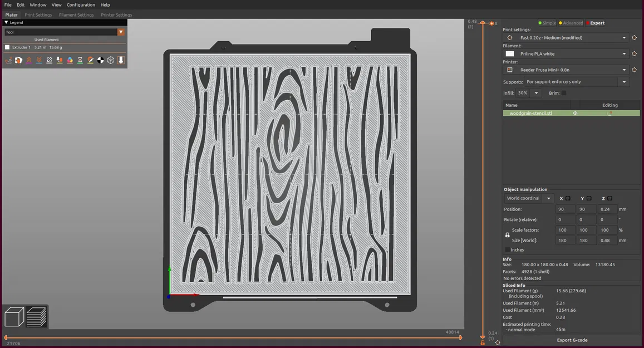Viewport: 644px width, 348px height.
Task: Toggle Tool marker icon in legend
Action: (x=121, y=60)
